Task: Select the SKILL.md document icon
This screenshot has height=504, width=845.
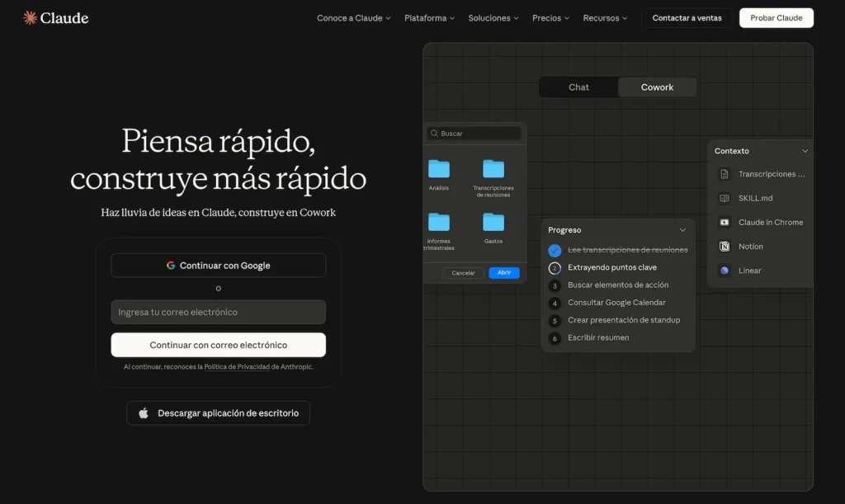Action: pyautogui.click(x=726, y=198)
